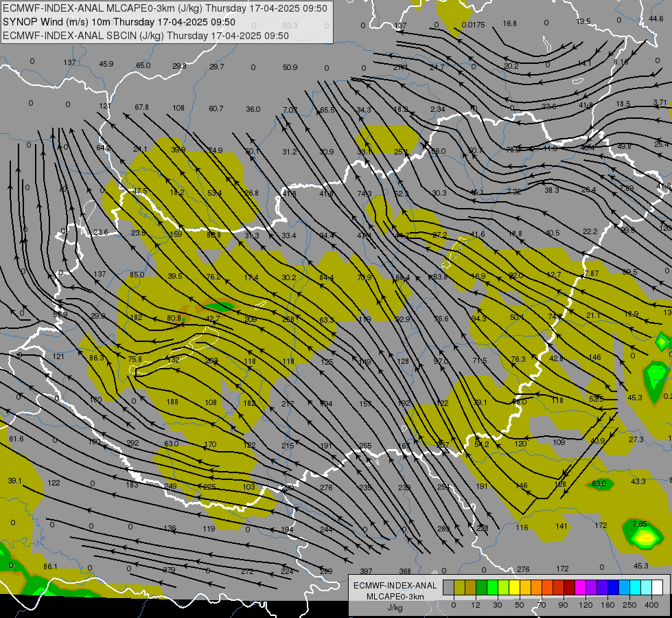Screen dimensions: 672x618
Task: Click the bright yellow legend swatch
Action: pyautogui.click(x=514, y=587)
